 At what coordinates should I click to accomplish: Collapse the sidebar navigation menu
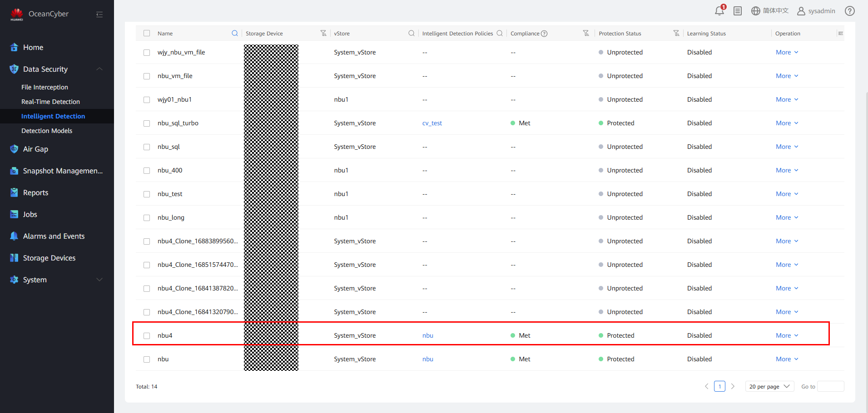[x=99, y=15]
